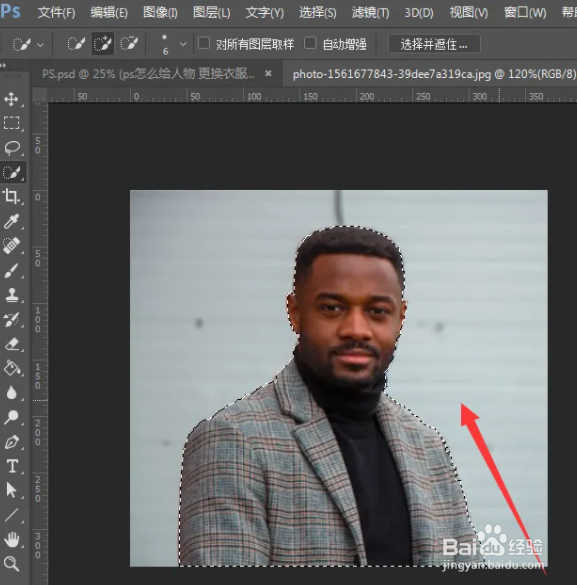Select the Quick Selection tool in toolbox
This screenshot has height=585, width=577.
pos(12,172)
